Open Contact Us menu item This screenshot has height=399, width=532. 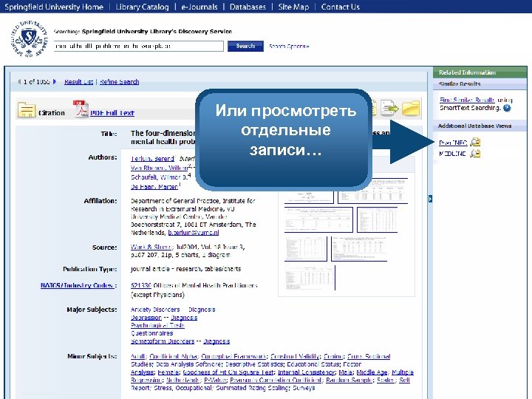[341, 7]
